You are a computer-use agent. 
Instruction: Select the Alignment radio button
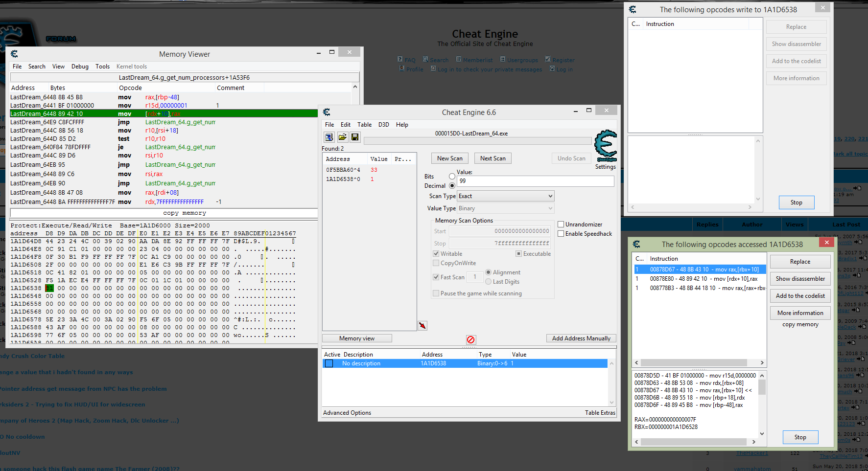coord(488,272)
